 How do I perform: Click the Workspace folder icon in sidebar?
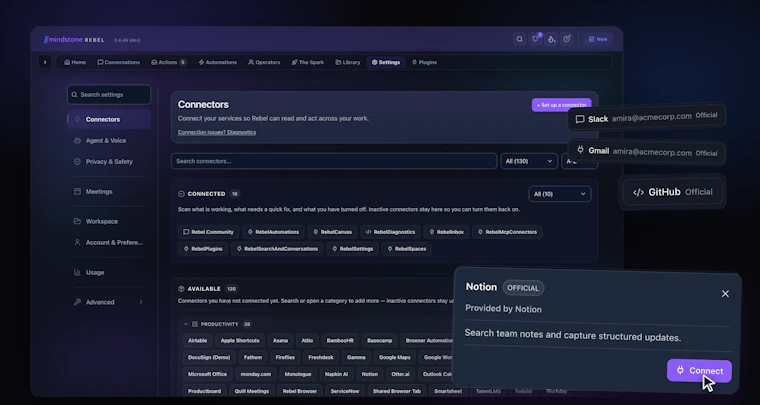point(77,221)
